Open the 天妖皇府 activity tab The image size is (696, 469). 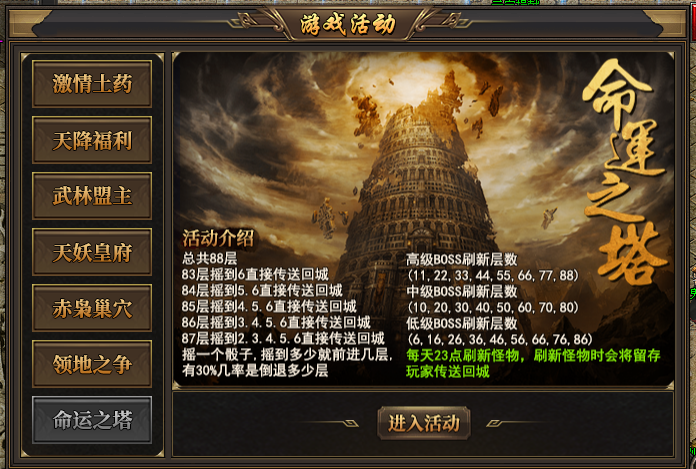92,252
